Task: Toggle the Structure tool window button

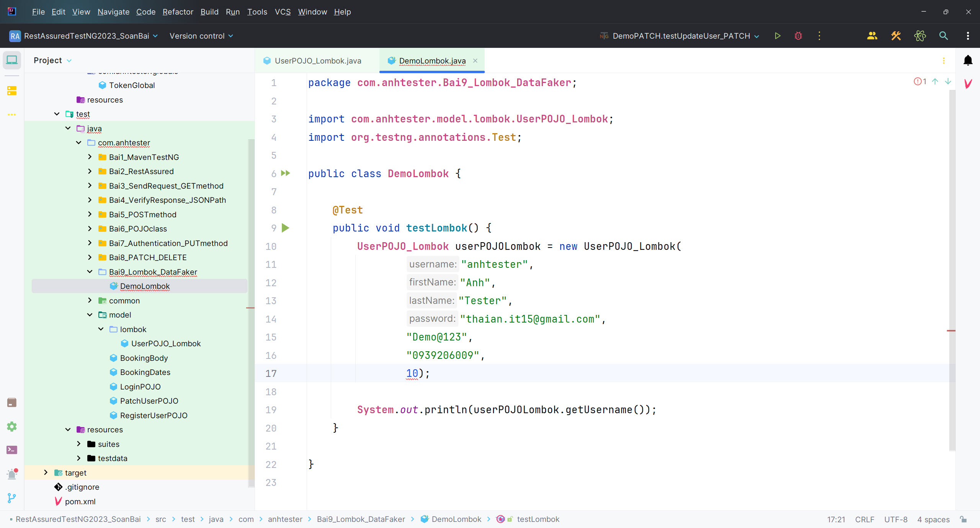Action: pos(11,91)
